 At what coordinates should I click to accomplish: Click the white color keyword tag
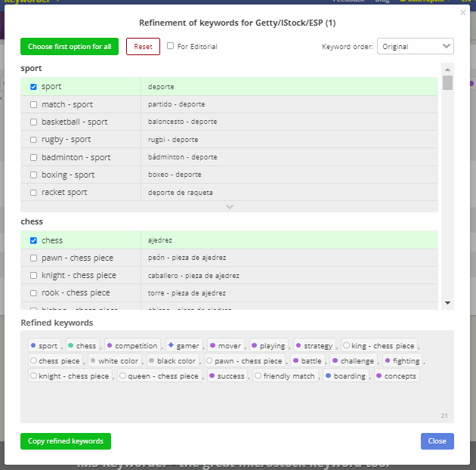[115, 360]
